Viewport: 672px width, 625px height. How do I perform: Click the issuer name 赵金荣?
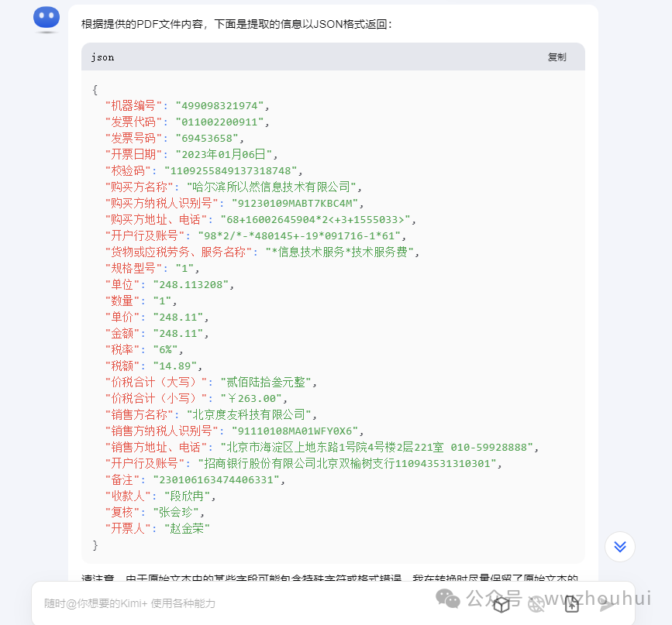[187, 529]
